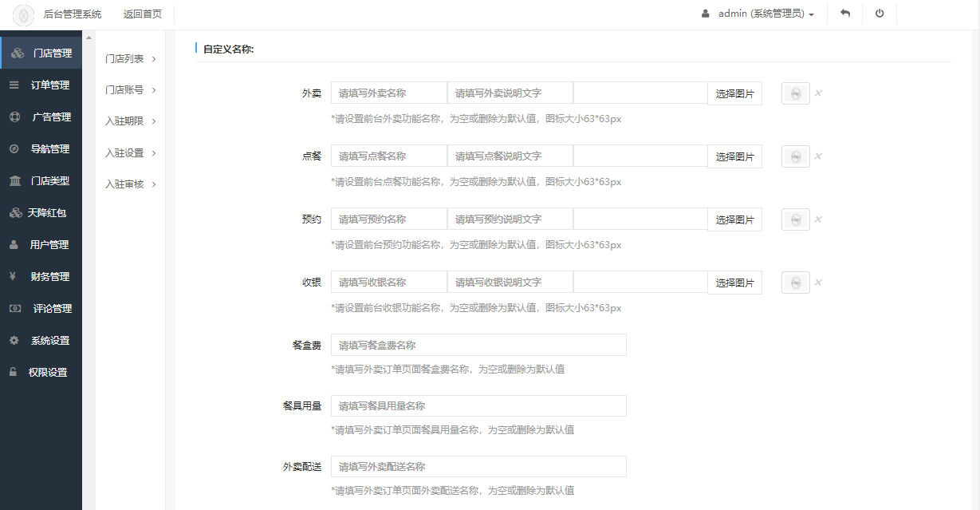
Task: Open 财务管理 in the sidebar
Action: [41, 276]
